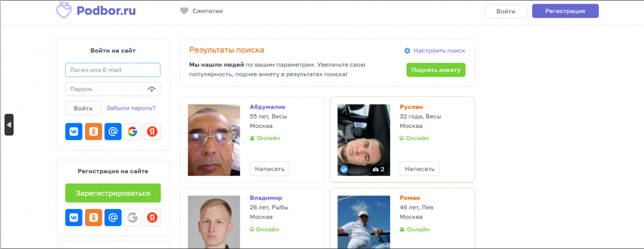Click Войти button in header
The width and height of the screenshot is (644, 249).
tap(506, 11)
